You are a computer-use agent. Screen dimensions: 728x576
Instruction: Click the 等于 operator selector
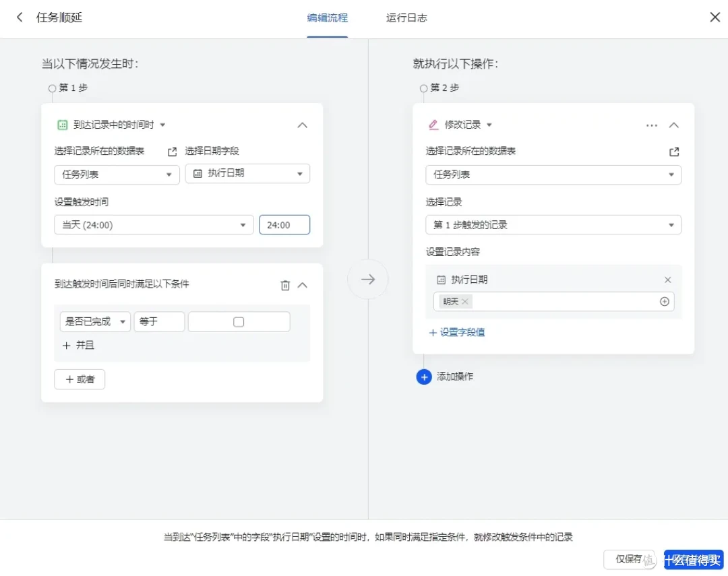click(x=159, y=321)
